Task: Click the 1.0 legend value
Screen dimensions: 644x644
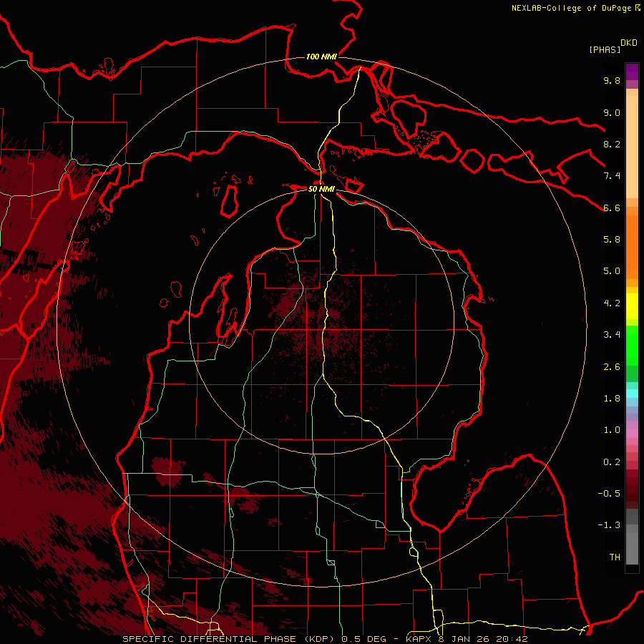Action: 612,430
